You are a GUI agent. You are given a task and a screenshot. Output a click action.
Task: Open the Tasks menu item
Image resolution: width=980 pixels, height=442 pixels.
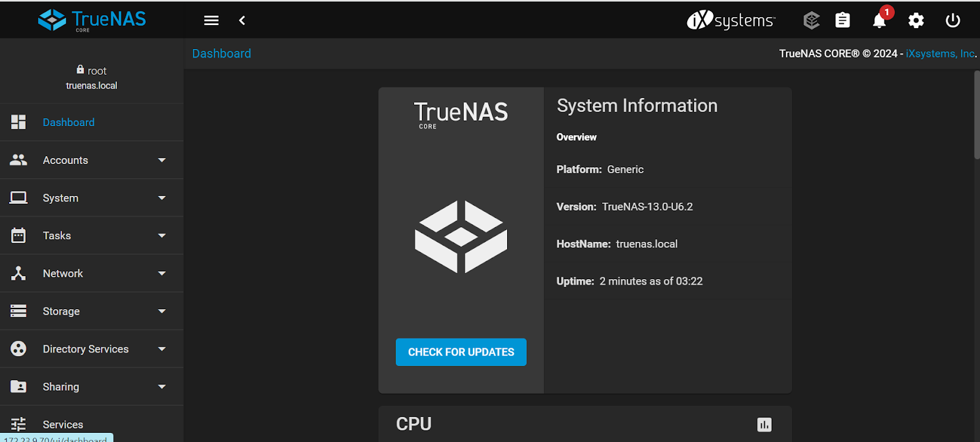click(x=92, y=236)
